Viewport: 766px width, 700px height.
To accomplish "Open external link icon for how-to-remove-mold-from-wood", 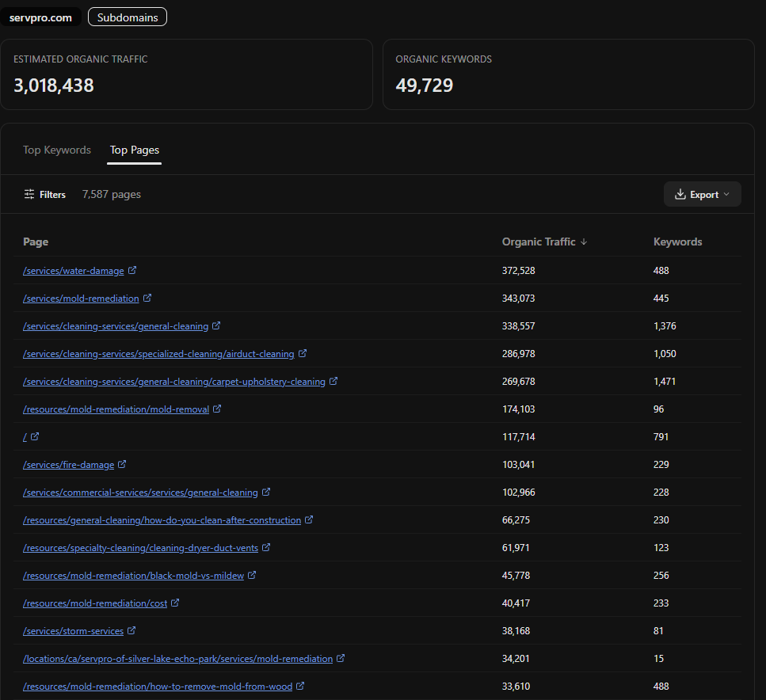I will [300, 687].
